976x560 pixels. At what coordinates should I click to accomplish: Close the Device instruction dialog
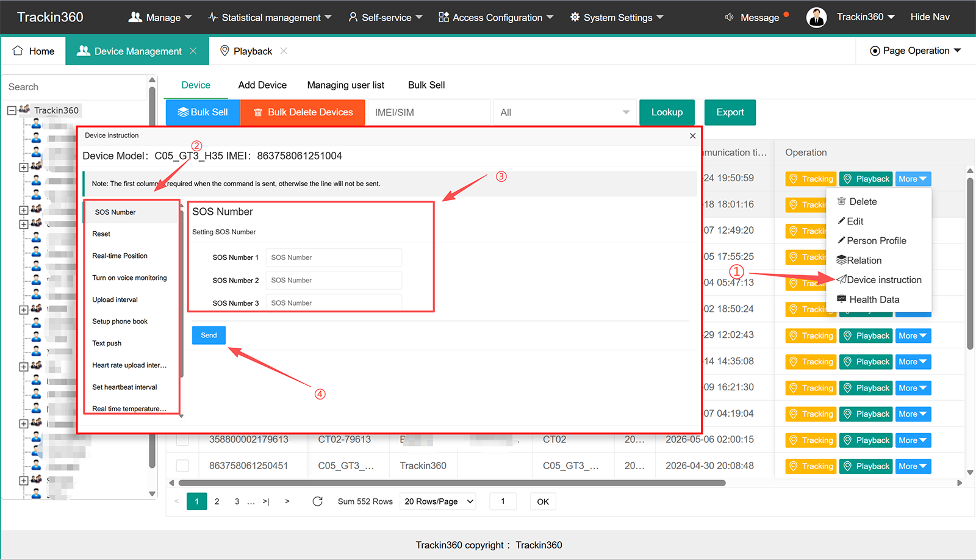(692, 136)
